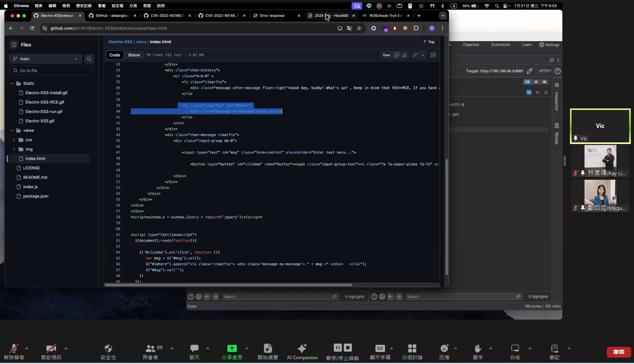
Task: Click the file search magnifier button
Action: click(x=89, y=59)
